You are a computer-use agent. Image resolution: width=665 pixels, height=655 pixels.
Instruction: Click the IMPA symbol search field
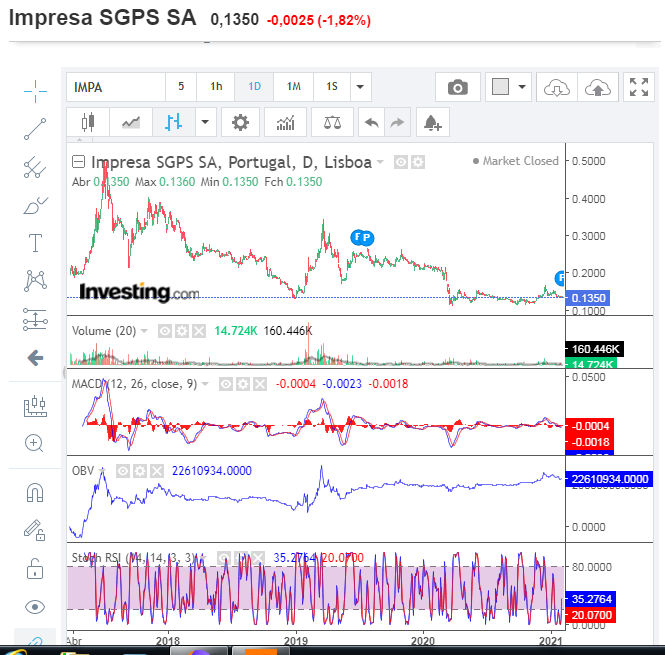coord(116,87)
